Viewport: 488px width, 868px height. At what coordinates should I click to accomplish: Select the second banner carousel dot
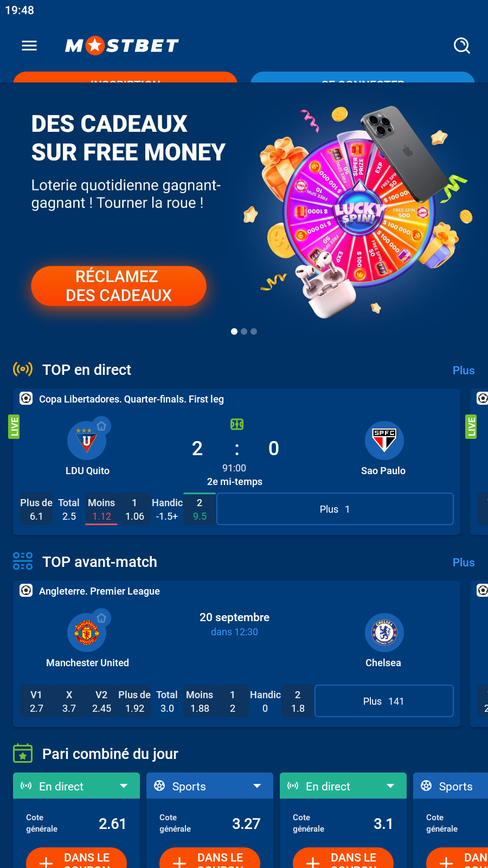click(x=244, y=331)
